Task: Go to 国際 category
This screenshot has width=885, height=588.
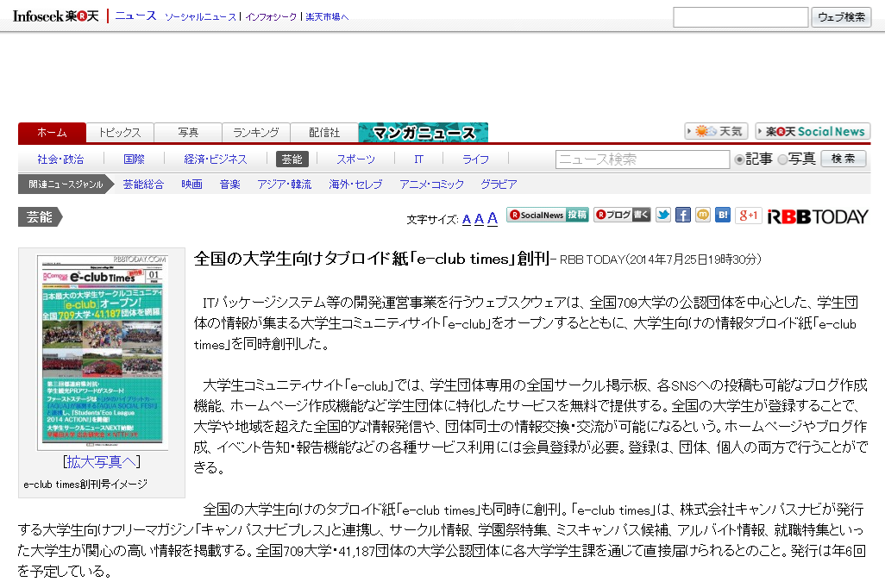Action: pyautogui.click(x=134, y=160)
